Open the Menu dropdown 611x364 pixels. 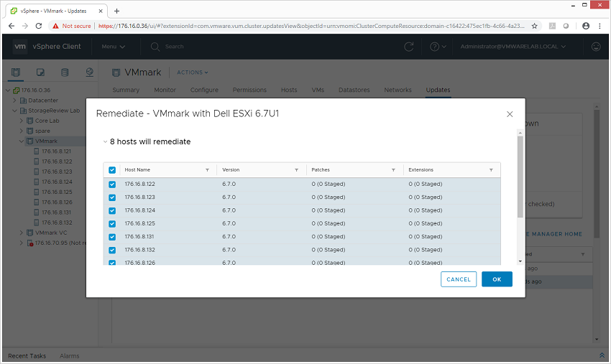pyautogui.click(x=113, y=47)
